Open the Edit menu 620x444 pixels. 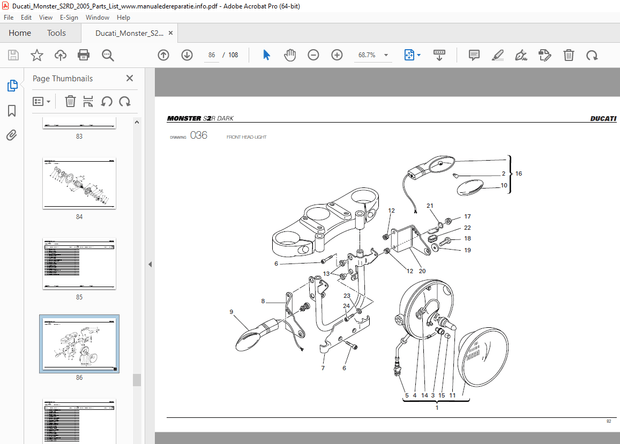click(26, 17)
